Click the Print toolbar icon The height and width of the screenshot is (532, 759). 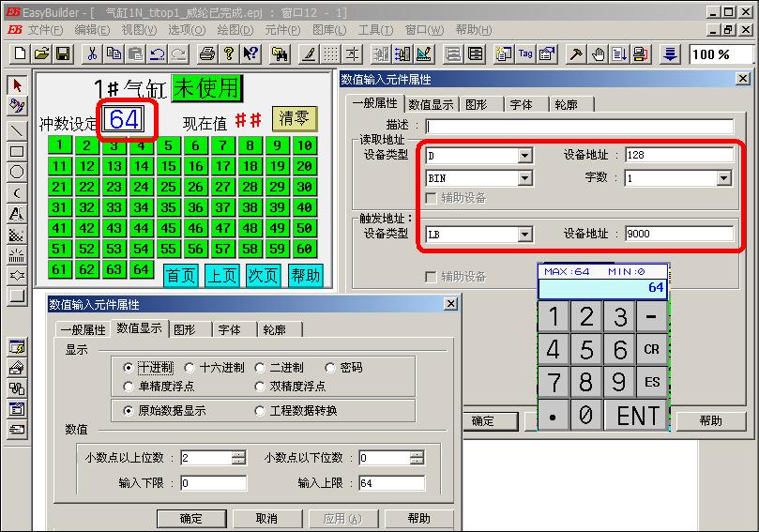(207, 53)
